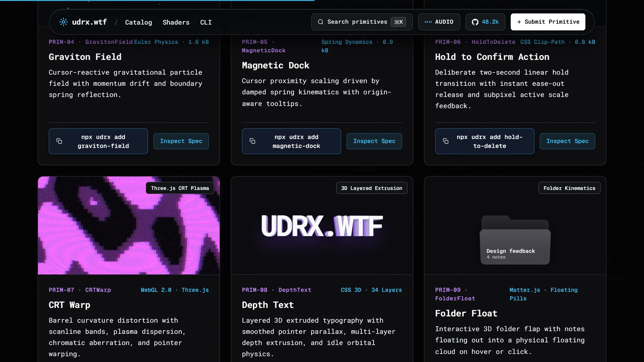
Task: Click the 3D Layered Extrusion badge
Action: tap(372, 188)
